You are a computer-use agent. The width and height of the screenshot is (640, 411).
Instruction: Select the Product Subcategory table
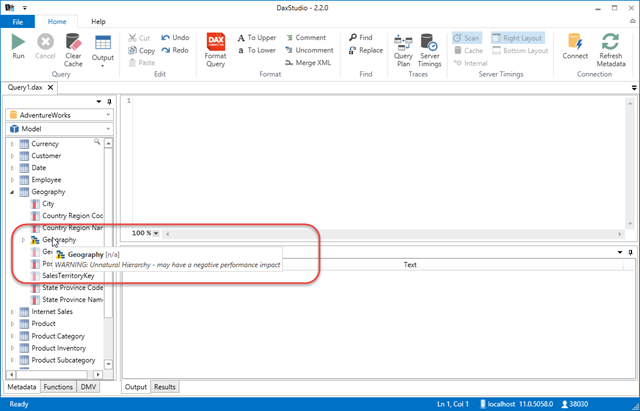click(63, 360)
